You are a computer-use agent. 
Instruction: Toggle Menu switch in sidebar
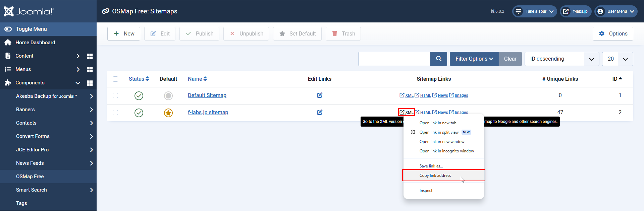(x=8, y=29)
